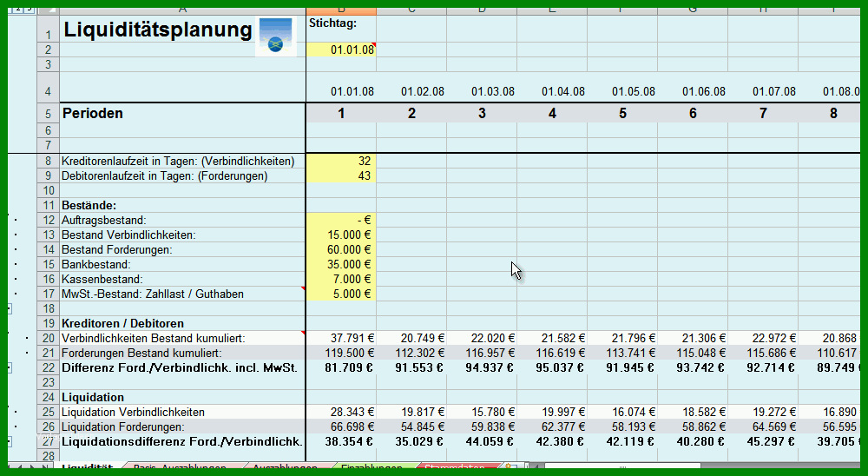Click the insert new worksheet tab icon

point(510,467)
